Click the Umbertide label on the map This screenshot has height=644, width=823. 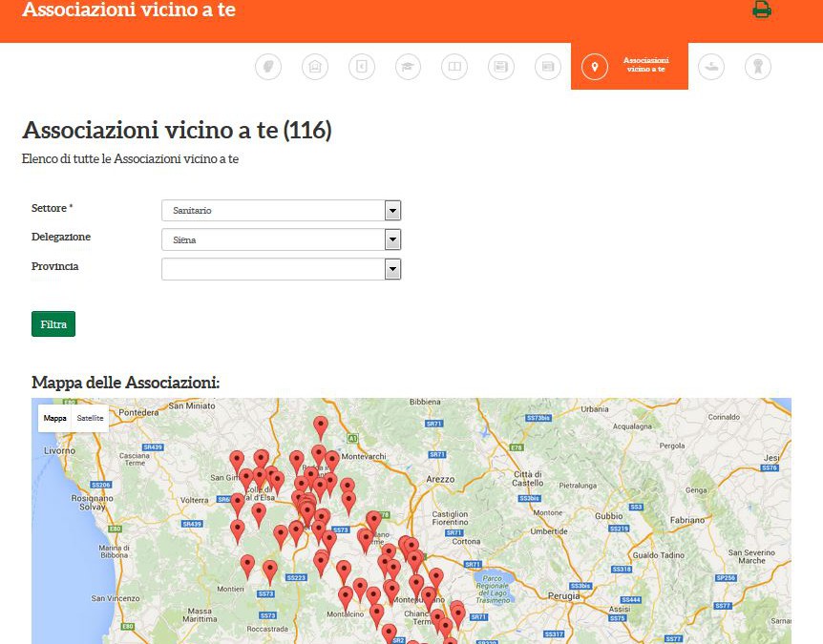549,531
